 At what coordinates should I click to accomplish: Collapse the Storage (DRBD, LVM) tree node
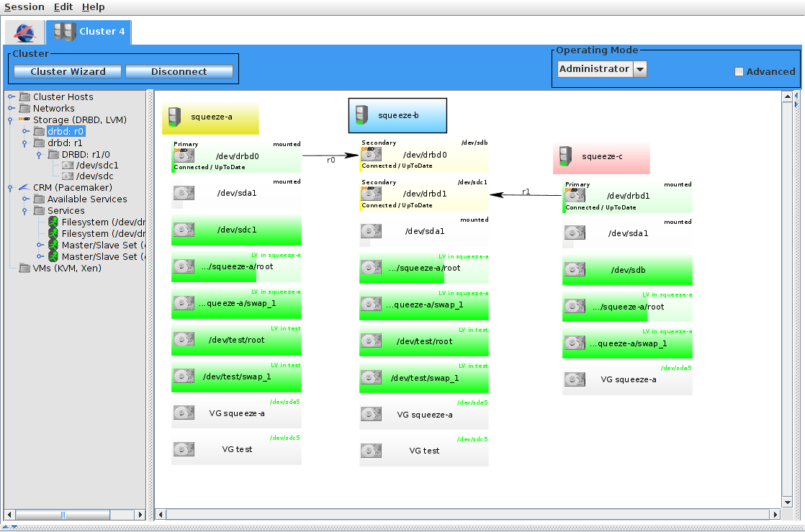(11, 120)
